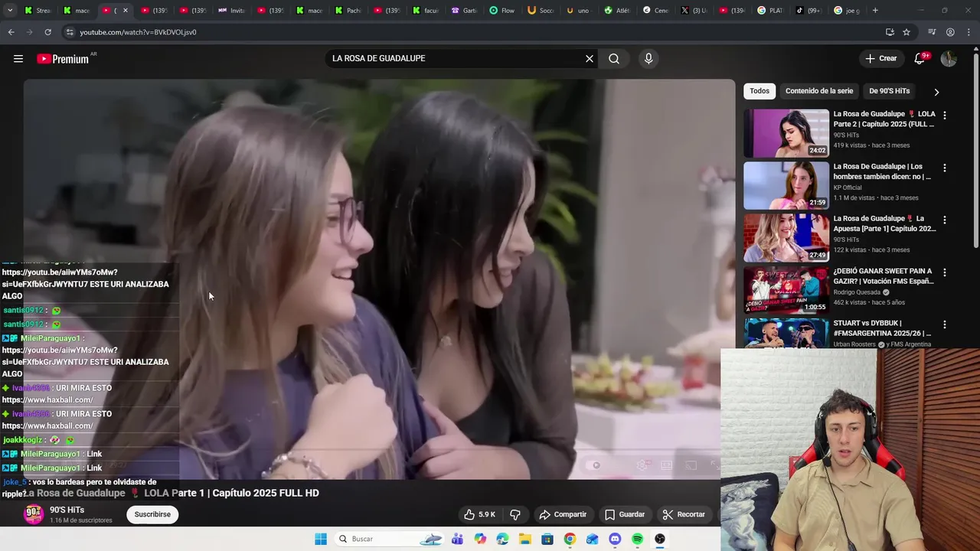Clip the video with Recortar

[x=684, y=514]
